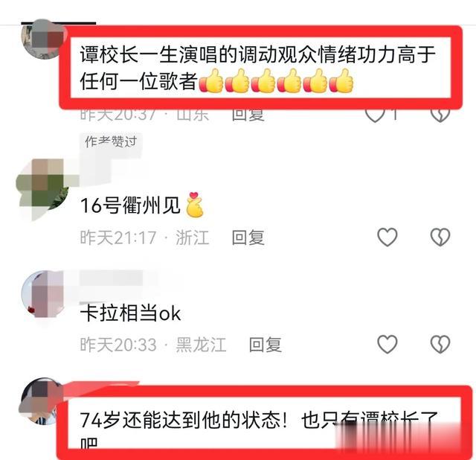Like the 山东 comment showing 1 like

tap(375, 115)
